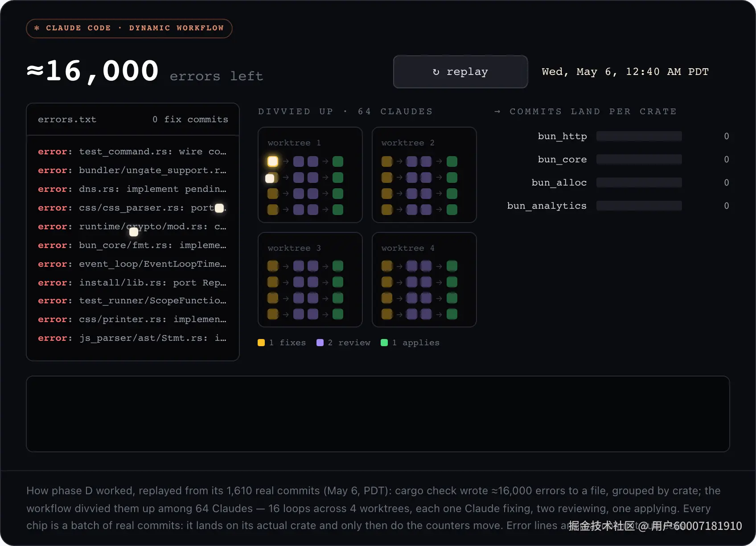Select the event_loop/EventLoopTime error line
756x546 pixels.
[x=132, y=264]
